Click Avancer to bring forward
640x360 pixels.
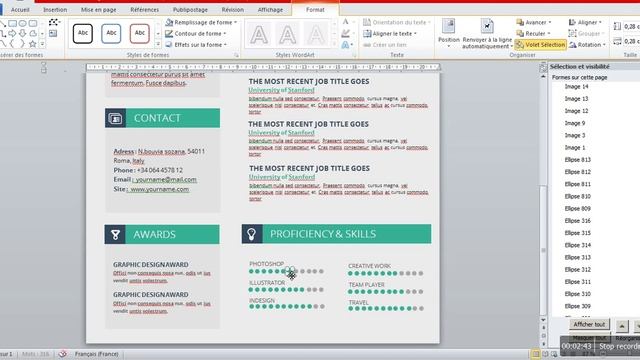click(534, 22)
